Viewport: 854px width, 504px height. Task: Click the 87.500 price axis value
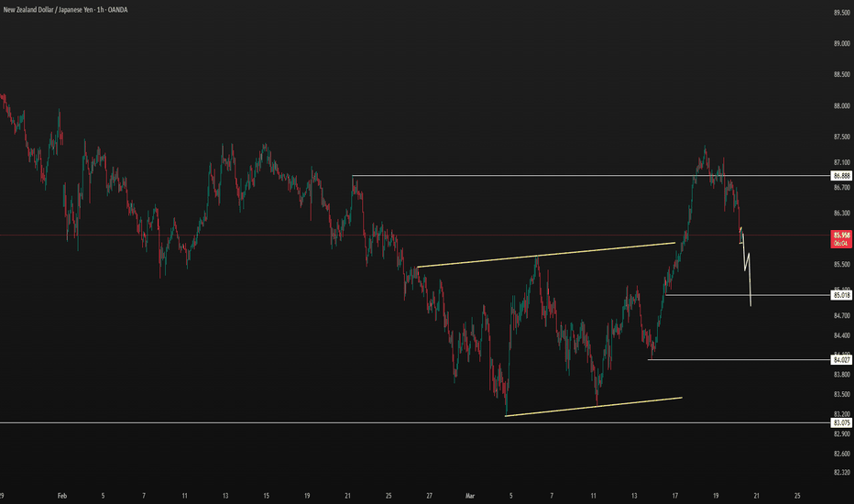click(841, 137)
